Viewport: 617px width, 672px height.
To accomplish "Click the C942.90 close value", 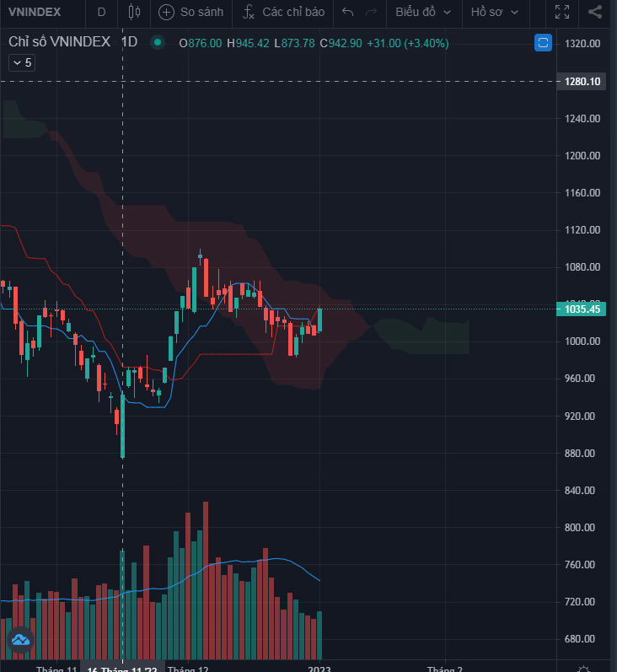I will pos(341,43).
